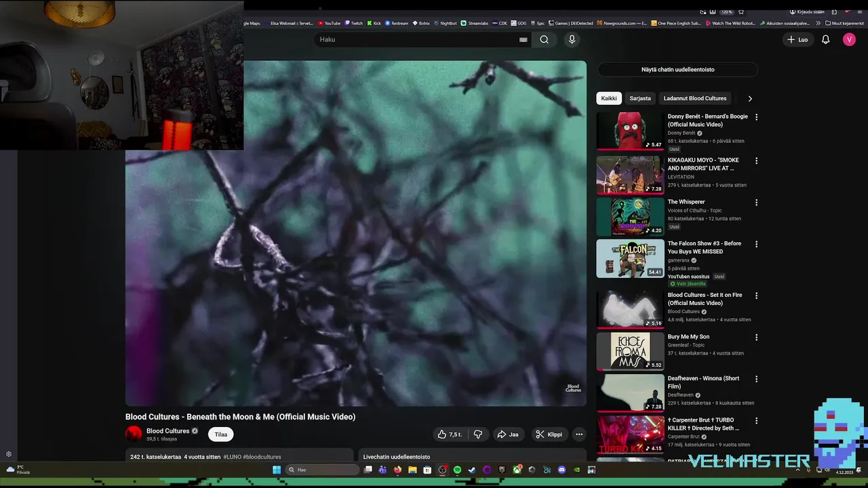Screen dimensions: 868x488
Task: Dislike the video with thumbs down
Action: [478, 434]
